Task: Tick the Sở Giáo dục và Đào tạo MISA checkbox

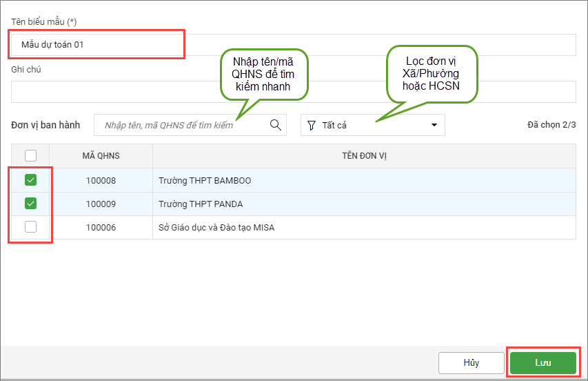Action: click(30, 227)
